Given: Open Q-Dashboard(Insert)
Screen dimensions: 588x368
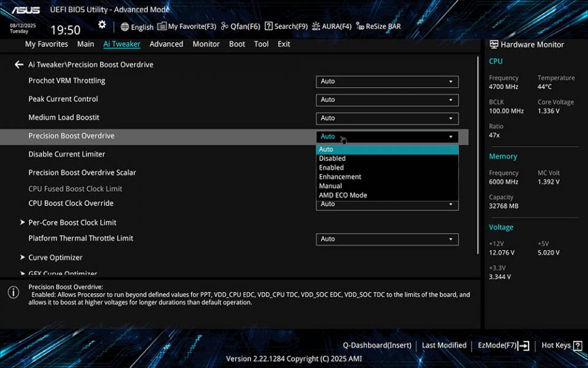Looking at the screenshot, I should pyautogui.click(x=377, y=345).
